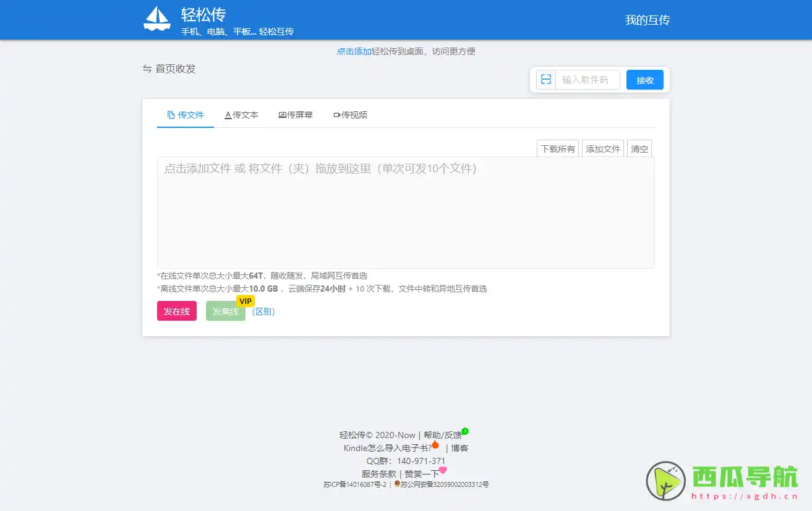Viewport: 812px width, 511px height.
Task: Click the pink 发在线 send button
Action: (176, 311)
